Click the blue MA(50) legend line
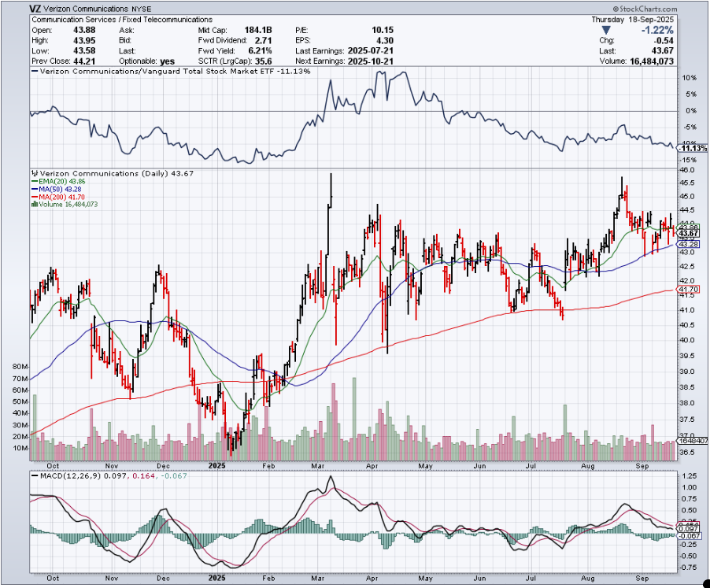Screen dimensions: 710x588 pyautogui.click(x=35, y=189)
